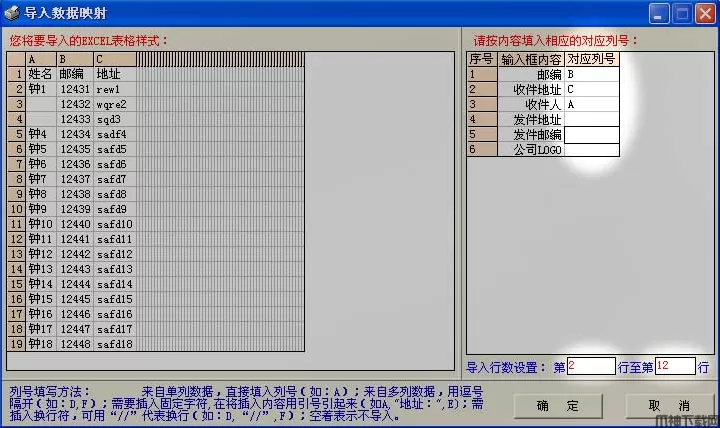720x428 pixels.
Task: Click the empty column cell for 发件地址
Action: click(x=591, y=119)
